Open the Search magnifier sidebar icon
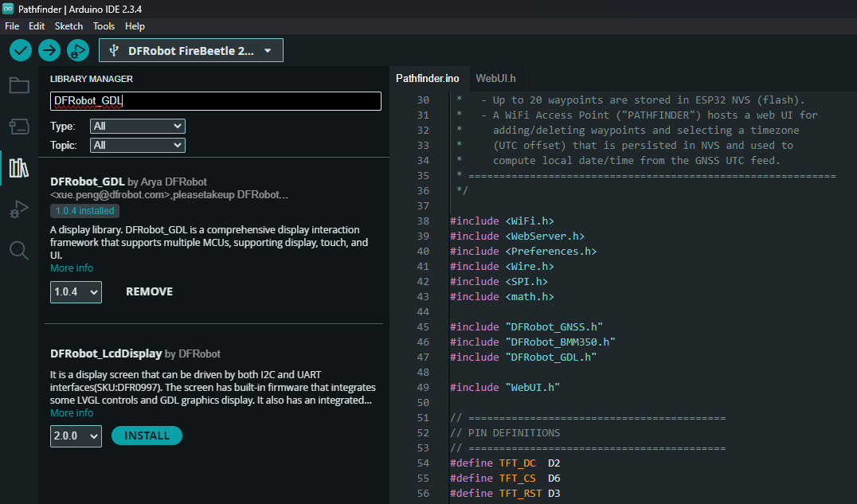The height and width of the screenshot is (504, 857). [x=19, y=250]
